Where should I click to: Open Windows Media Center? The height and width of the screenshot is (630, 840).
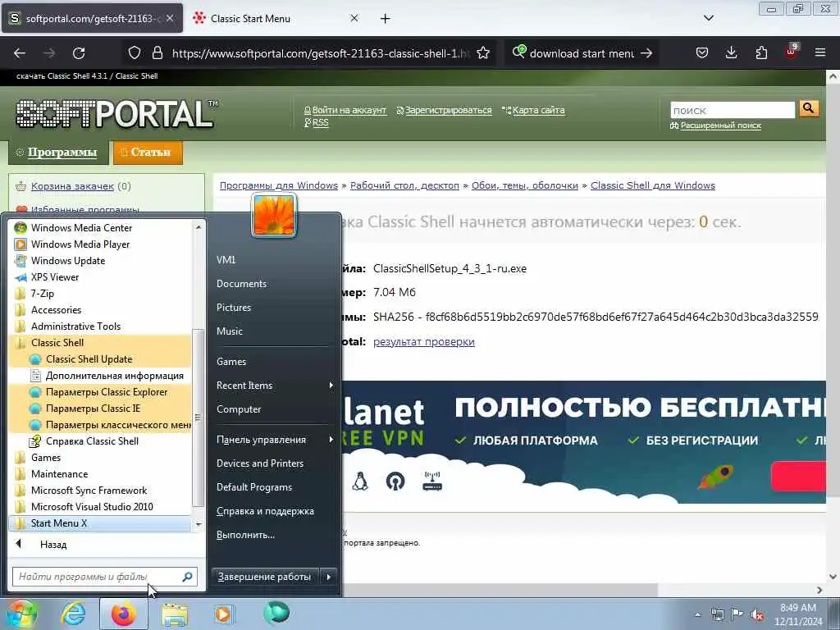coord(100,228)
